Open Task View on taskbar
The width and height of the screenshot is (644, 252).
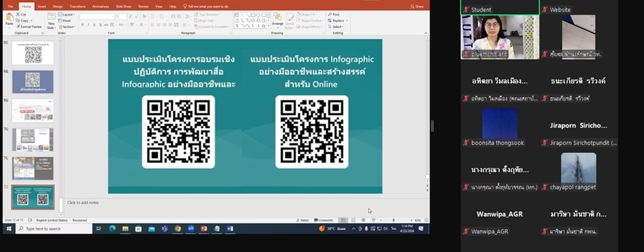99,229
